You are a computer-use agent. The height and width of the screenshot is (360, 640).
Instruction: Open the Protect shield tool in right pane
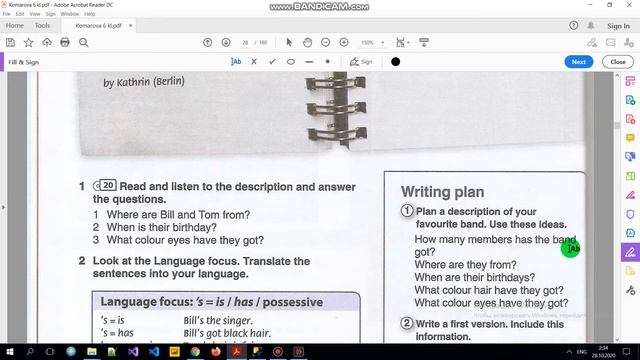(630, 214)
